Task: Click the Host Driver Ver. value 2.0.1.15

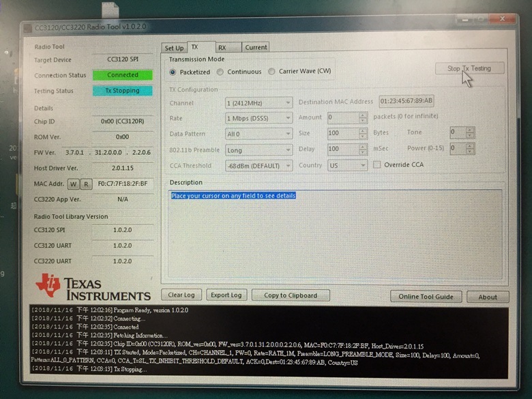Action: [123, 168]
